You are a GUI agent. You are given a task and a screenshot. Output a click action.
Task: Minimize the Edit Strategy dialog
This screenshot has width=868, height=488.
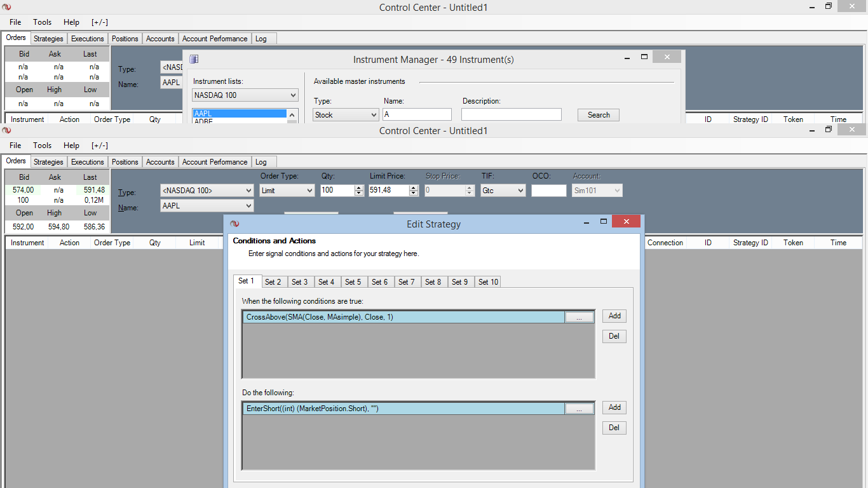pos(587,222)
